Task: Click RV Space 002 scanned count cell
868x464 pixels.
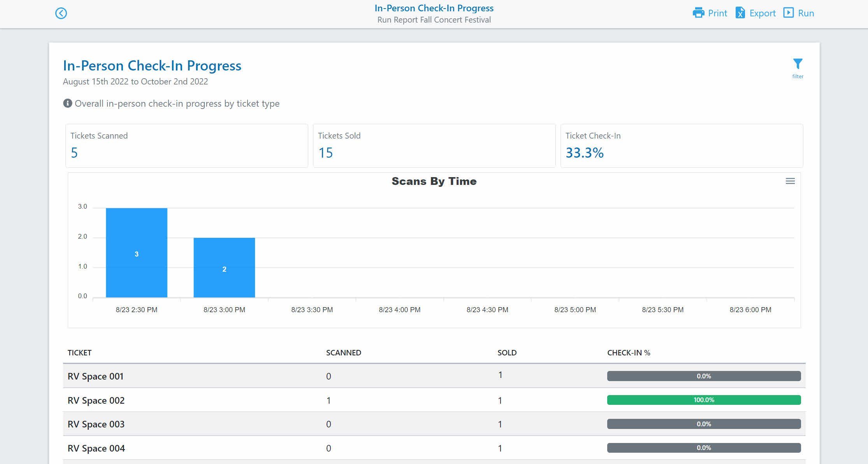Action: 329,401
